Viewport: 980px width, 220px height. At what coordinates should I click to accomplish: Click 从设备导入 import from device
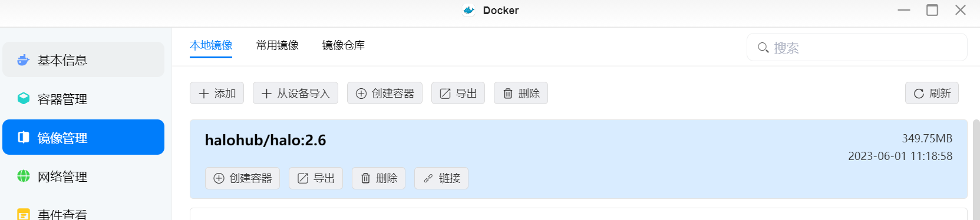click(295, 93)
